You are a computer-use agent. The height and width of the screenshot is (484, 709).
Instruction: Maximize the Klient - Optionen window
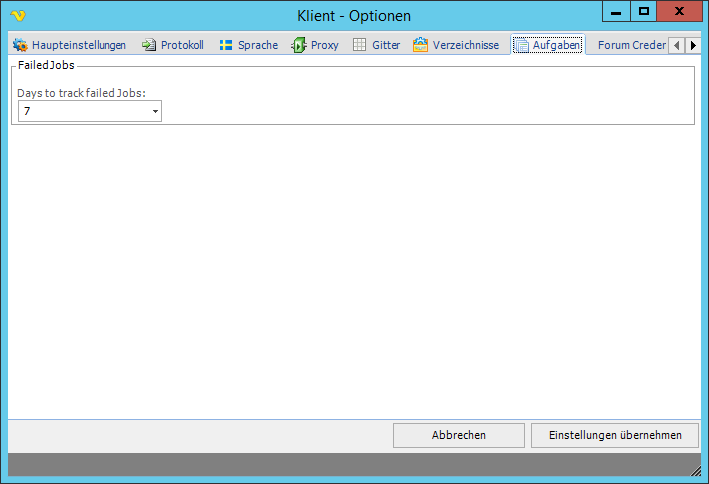pos(644,11)
